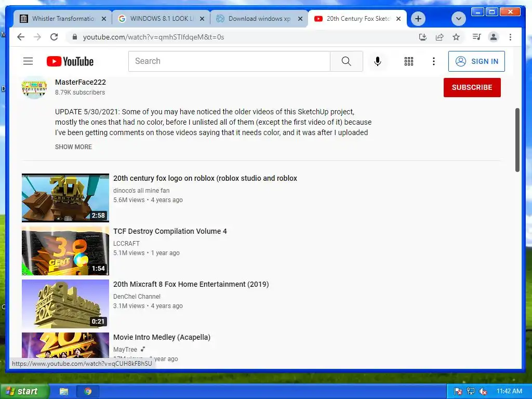Open the media control playlist icon
This screenshot has height=399, width=532.
(x=477, y=37)
